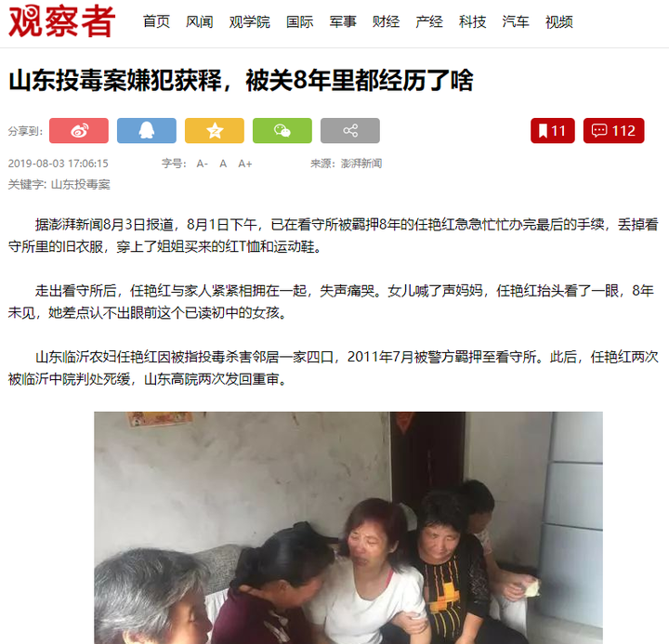Share article to QQ

pyautogui.click(x=147, y=131)
